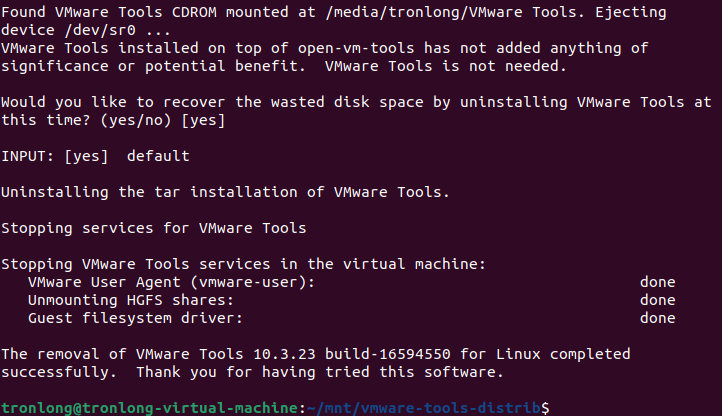
Task: Click done status for Unmounting HGFS shares
Action: pos(658,300)
